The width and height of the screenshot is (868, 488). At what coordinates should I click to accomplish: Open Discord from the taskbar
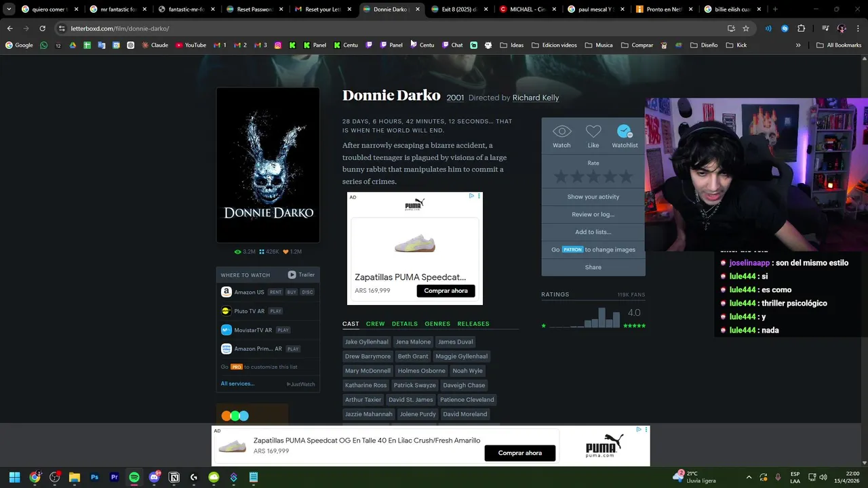(155, 477)
